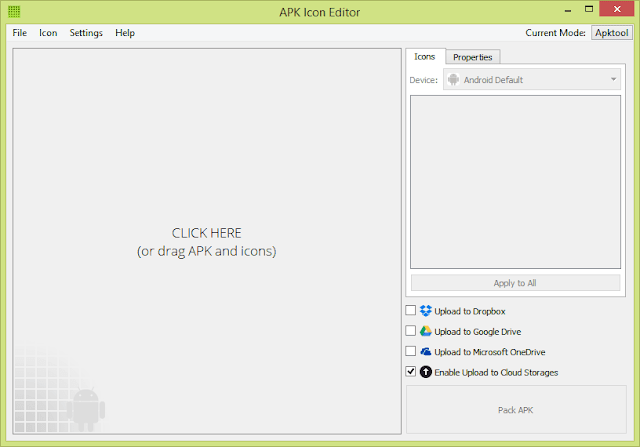Screen dimensions: 640x447
Task: Click the black upload arrow icon
Action: pyautogui.click(x=426, y=372)
